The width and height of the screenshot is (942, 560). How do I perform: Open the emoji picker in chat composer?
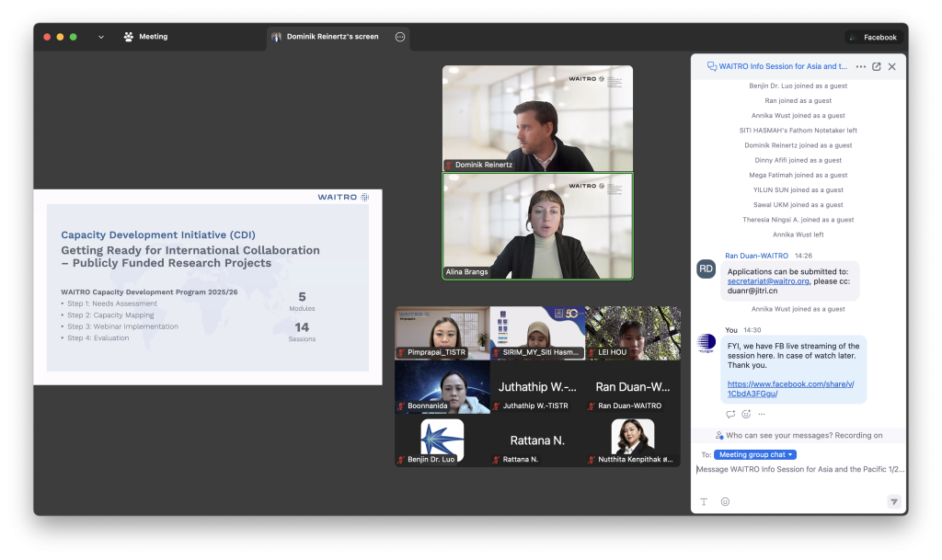725,501
